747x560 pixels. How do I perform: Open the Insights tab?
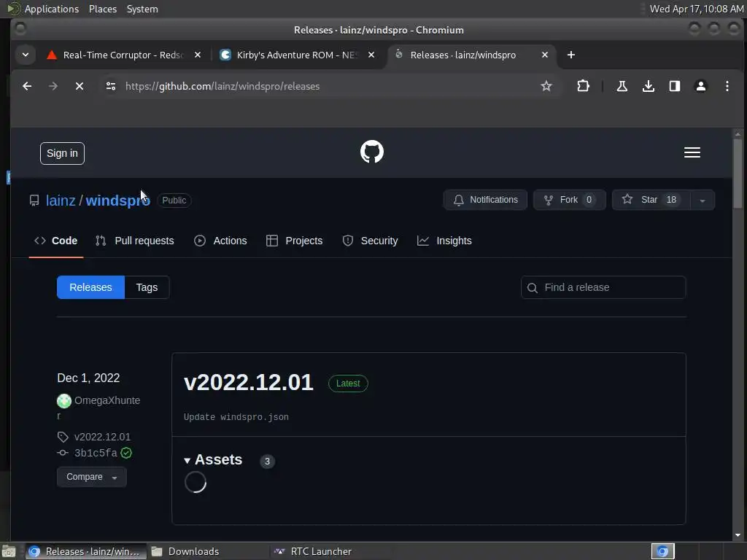coord(444,241)
